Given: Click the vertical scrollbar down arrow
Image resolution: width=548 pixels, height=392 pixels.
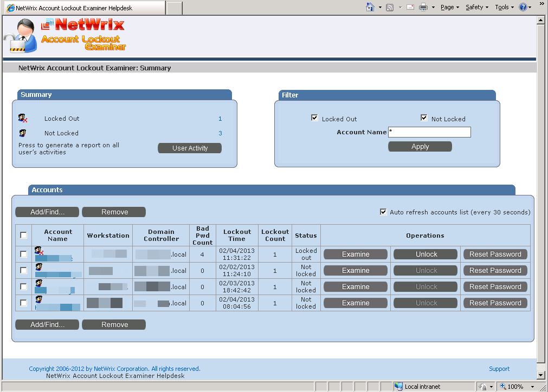Looking at the screenshot, I should click(x=540, y=376).
